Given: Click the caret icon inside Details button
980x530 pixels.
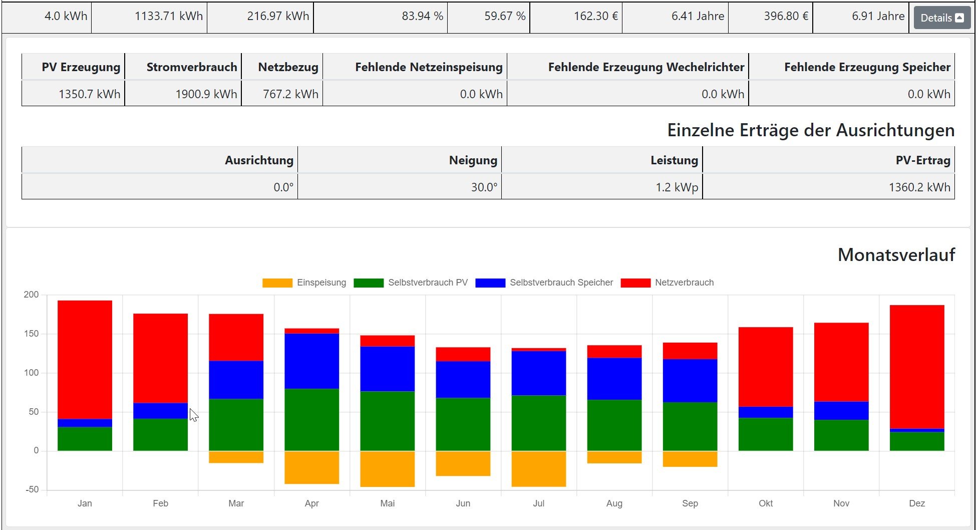Looking at the screenshot, I should [959, 18].
